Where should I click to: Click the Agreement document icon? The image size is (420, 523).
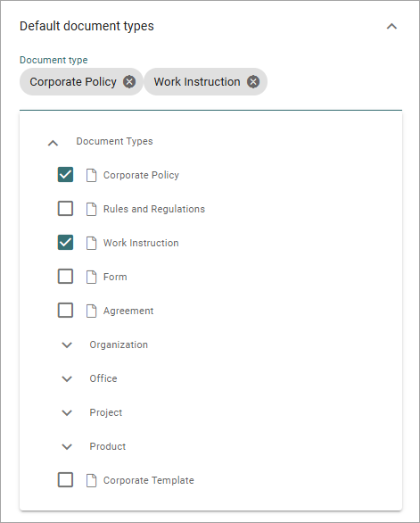pos(91,311)
